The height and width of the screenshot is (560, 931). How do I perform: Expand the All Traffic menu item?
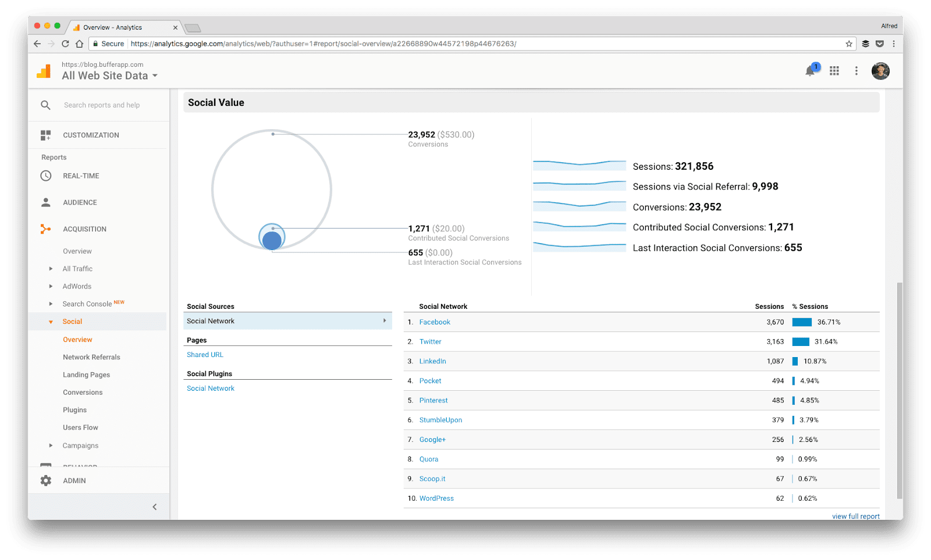[x=51, y=269]
